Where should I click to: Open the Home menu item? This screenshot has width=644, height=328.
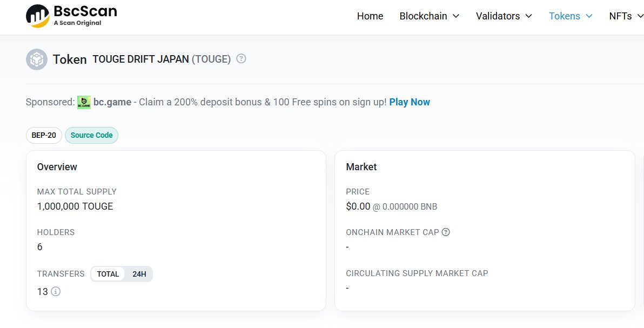(x=370, y=16)
